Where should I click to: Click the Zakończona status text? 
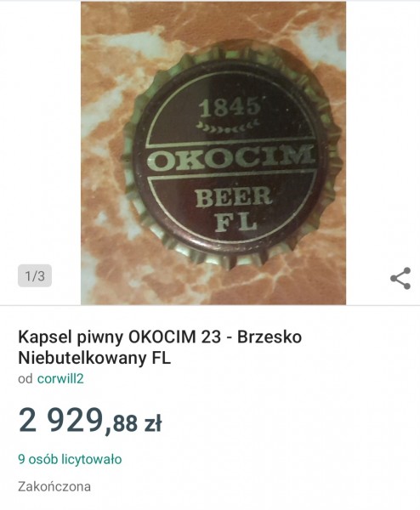click(x=54, y=486)
